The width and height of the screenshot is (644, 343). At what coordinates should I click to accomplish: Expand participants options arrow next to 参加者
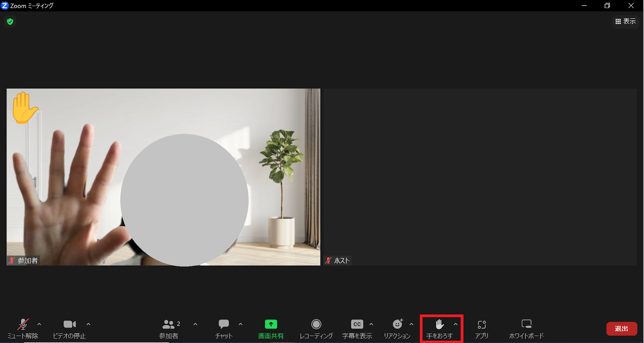coord(195,324)
